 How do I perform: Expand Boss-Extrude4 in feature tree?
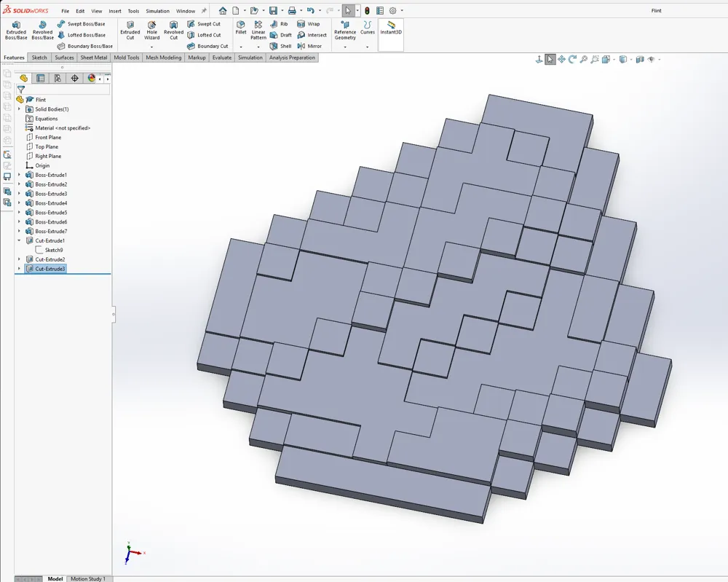(x=19, y=203)
